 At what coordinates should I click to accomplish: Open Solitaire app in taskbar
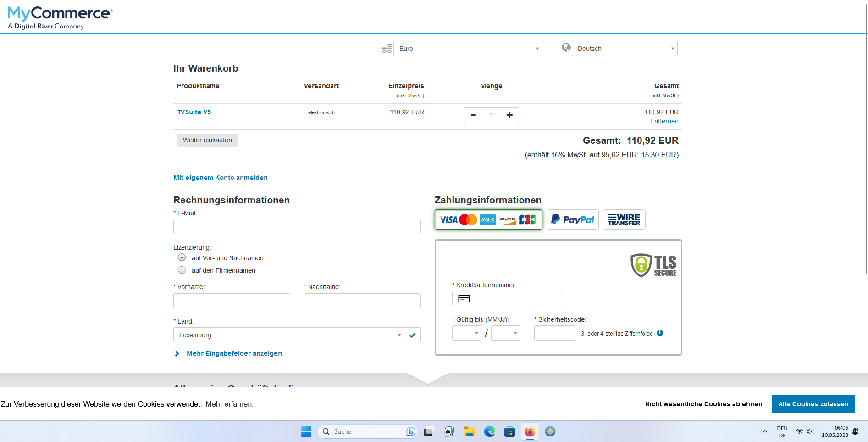click(449, 431)
